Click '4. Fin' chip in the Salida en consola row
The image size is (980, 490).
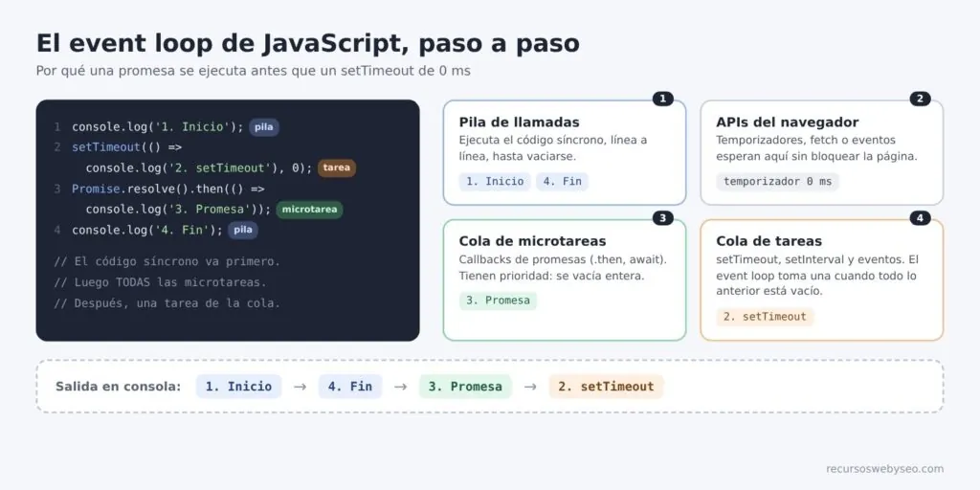[x=350, y=387]
